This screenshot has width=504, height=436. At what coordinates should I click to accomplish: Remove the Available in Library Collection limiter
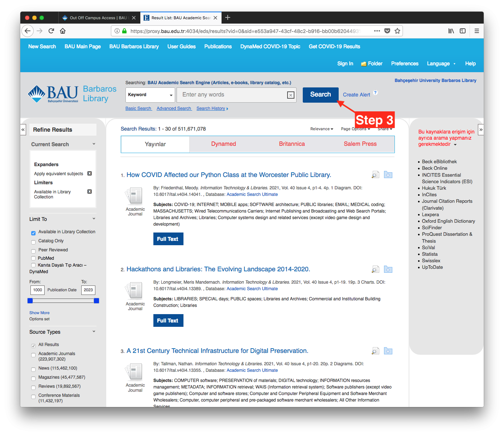click(x=90, y=192)
